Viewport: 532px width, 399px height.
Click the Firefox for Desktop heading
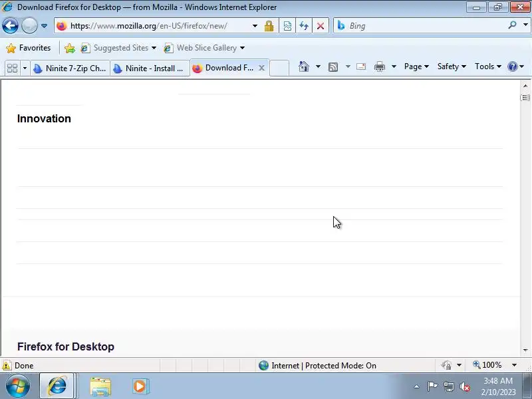[x=66, y=346]
